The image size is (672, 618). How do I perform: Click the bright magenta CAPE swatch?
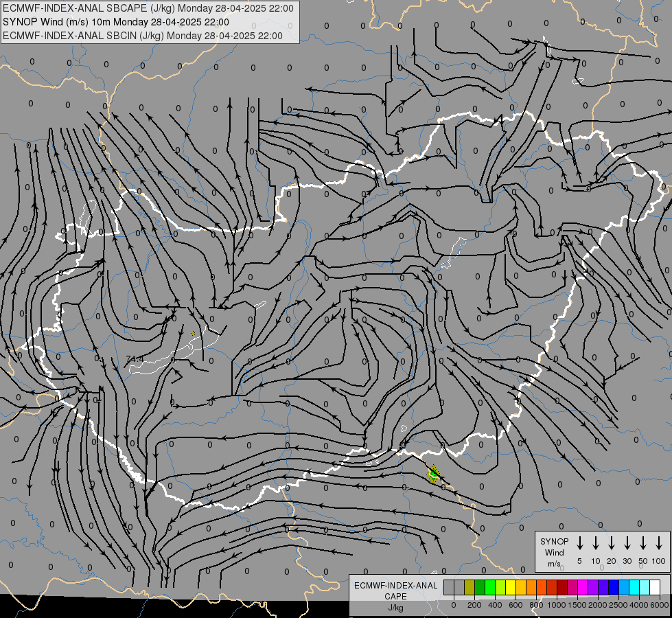pos(583,587)
